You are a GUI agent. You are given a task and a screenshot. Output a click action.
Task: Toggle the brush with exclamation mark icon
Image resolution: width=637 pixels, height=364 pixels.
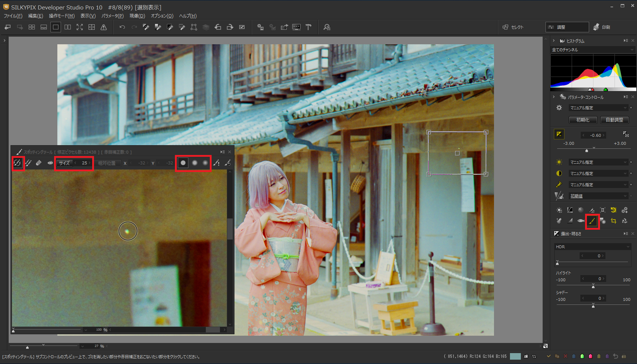216,163
